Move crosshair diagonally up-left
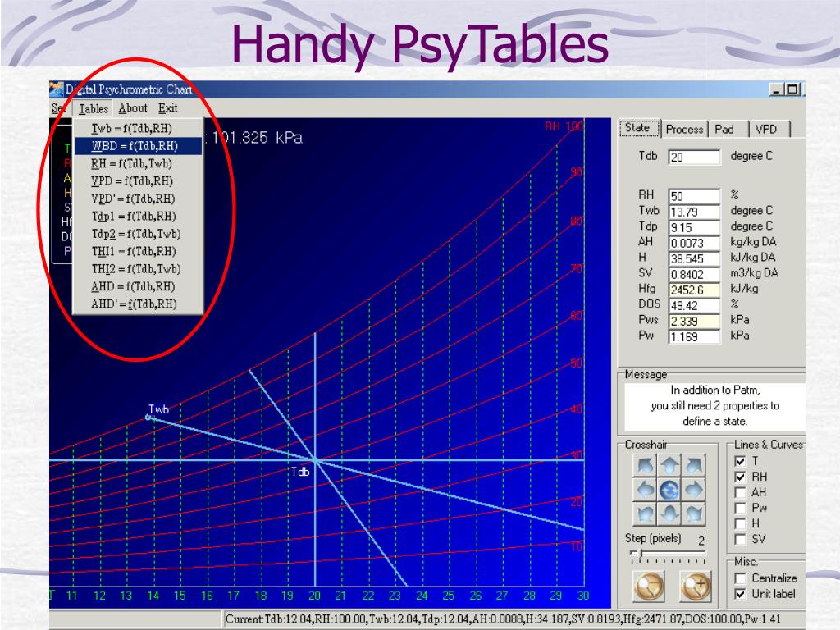The width and height of the screenshot is (840, 630). (x=646, y=466)
